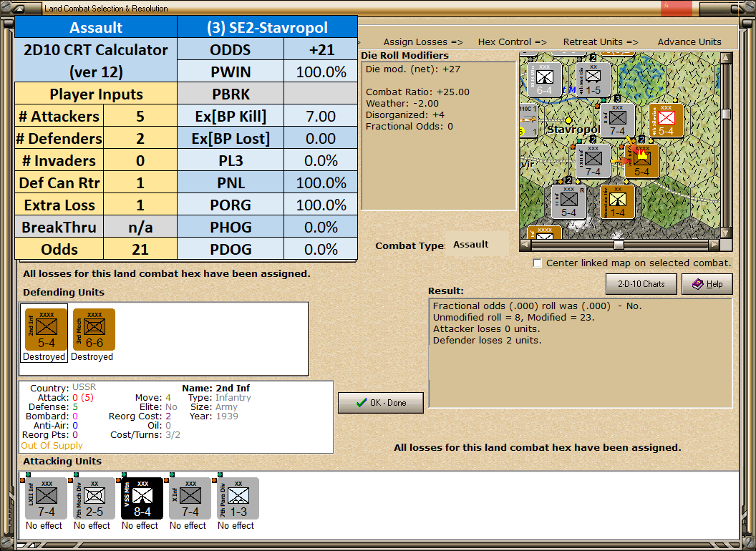Open the Advance Units step
The image size is (756, 551).
(689, 42)
